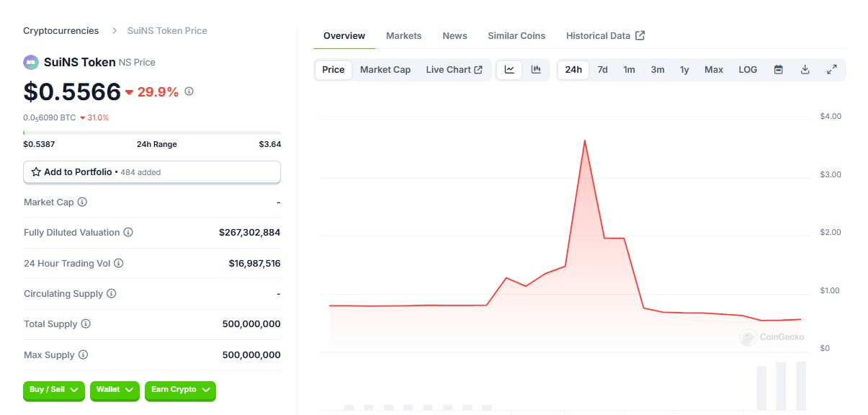Click the $2.00 axis label
Screen dimensions: 868x415
[x=831, y=232]
